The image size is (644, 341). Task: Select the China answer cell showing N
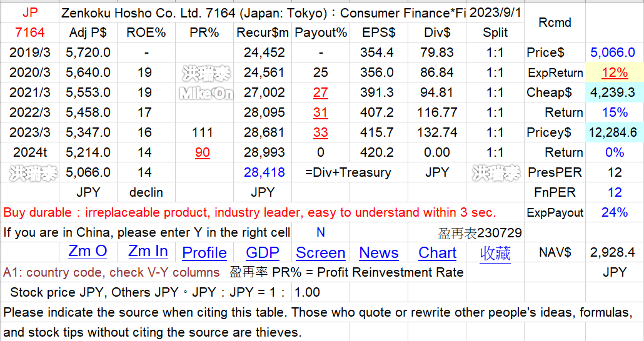pyautogui.click(x=320, y=233)
